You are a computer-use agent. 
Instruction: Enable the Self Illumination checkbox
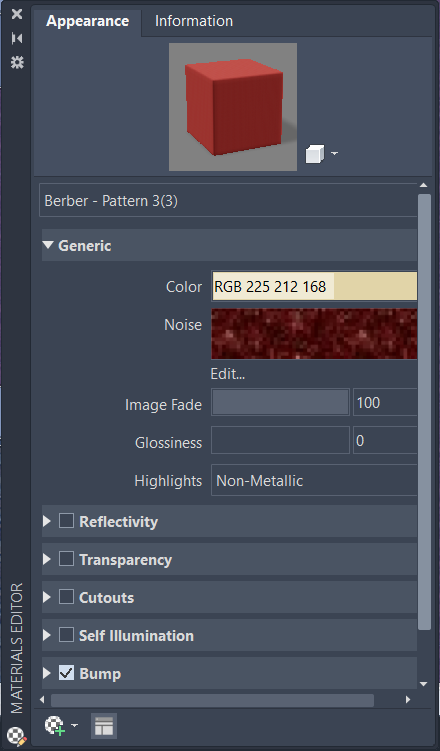(66, 635)
